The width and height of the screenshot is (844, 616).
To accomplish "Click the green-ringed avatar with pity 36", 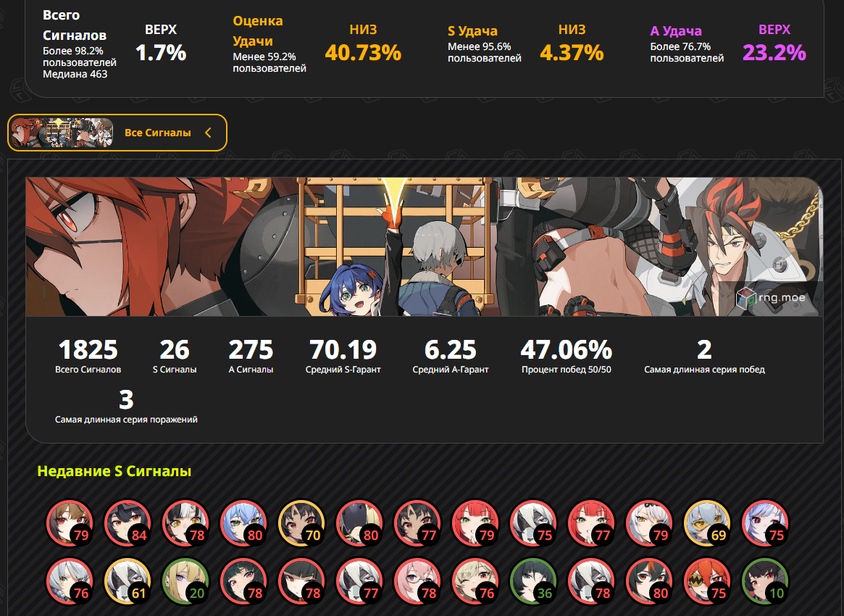I will [x=533, y=581].
